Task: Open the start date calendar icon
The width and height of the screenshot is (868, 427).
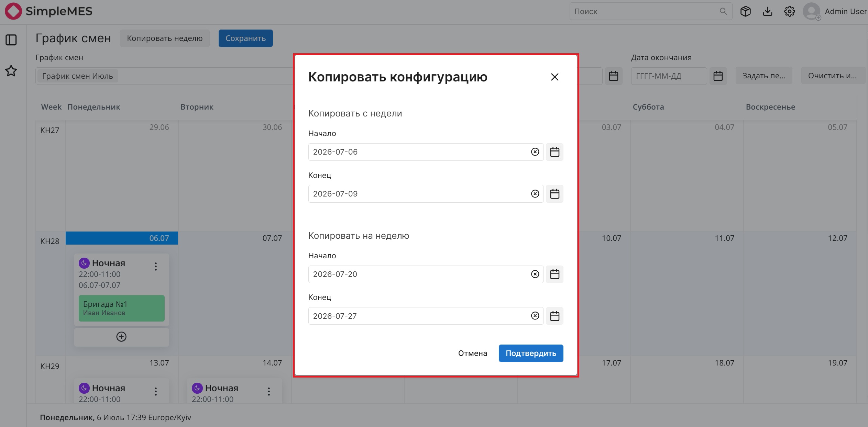Action: click(614, 76)
